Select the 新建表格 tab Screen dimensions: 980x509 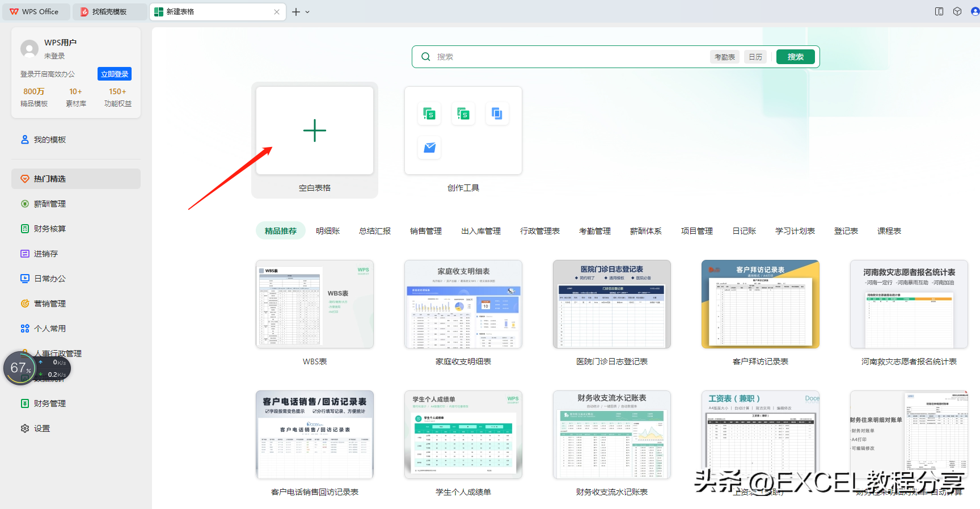pos(217,11)
